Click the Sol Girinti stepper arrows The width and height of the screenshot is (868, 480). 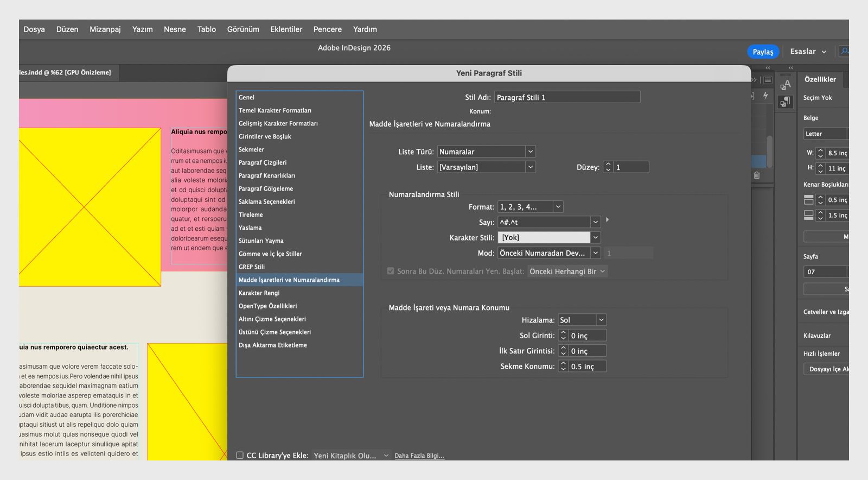(x=563, y=336)
